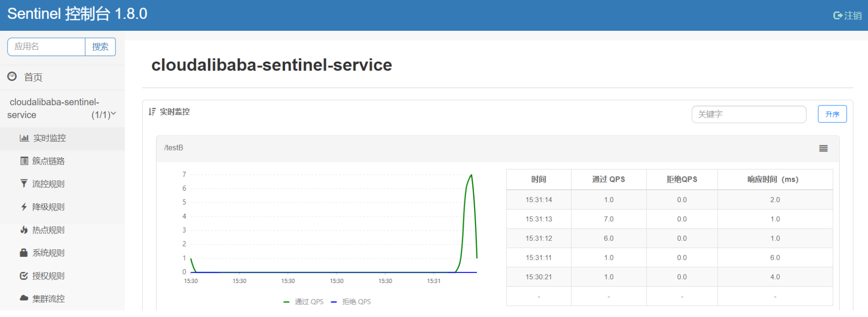Toggle 通过 QPS series in chart legend
The image size is (868, 317).
304,302
